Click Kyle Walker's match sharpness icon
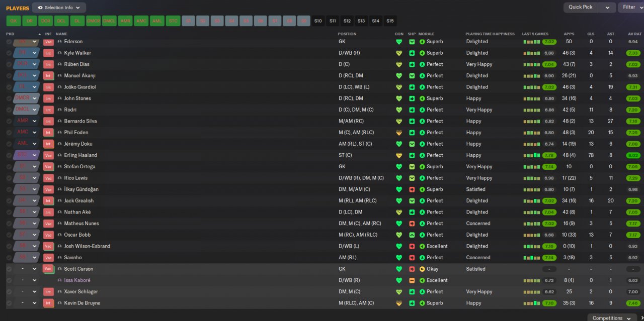 [x=412, y=53]
